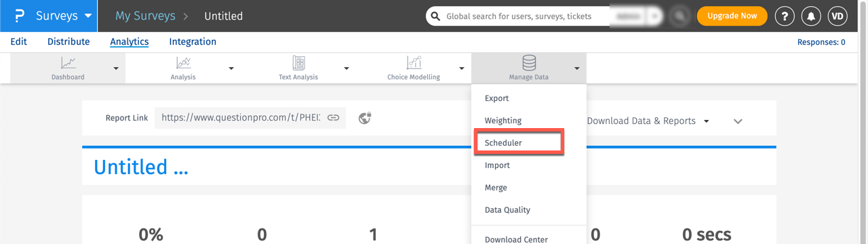
Task: Click the Analysis chart icon
Action: pyautogui.click(x=183, y=63)
